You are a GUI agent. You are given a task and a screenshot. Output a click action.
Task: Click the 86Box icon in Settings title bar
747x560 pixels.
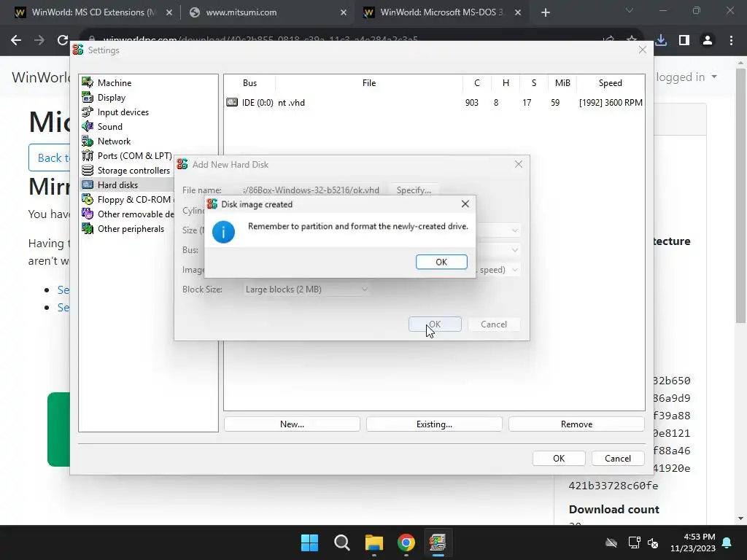click(x=78, y=50)
